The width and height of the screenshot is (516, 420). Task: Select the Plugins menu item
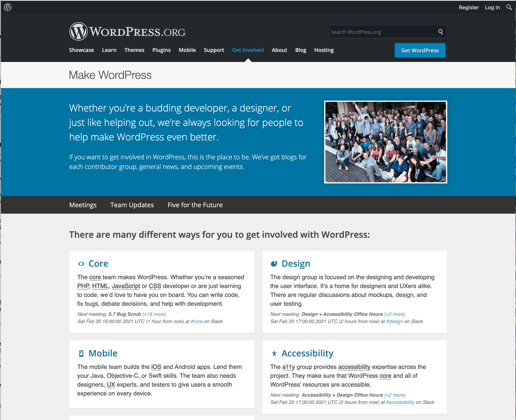click(161, 50)
